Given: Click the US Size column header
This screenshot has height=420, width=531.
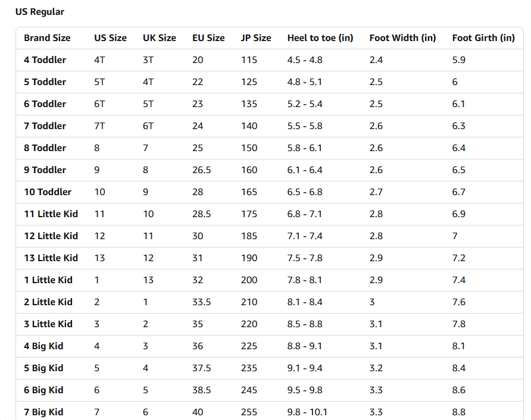Looking at the screenshot, I should (110, 37).
